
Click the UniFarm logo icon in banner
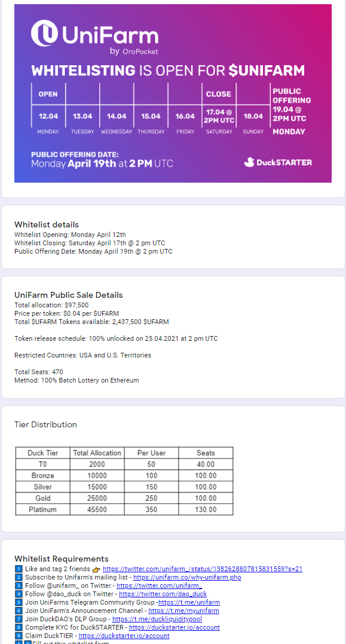[x=44, y=32]
